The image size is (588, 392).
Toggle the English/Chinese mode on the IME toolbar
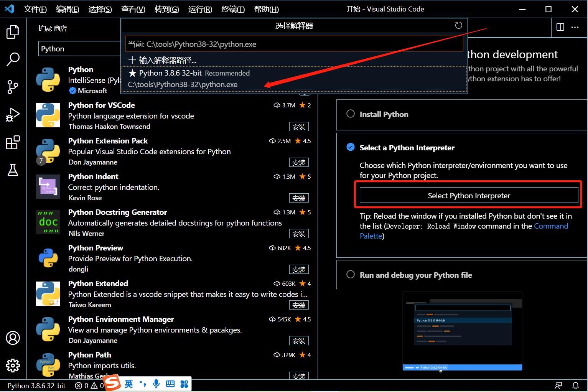129,384
